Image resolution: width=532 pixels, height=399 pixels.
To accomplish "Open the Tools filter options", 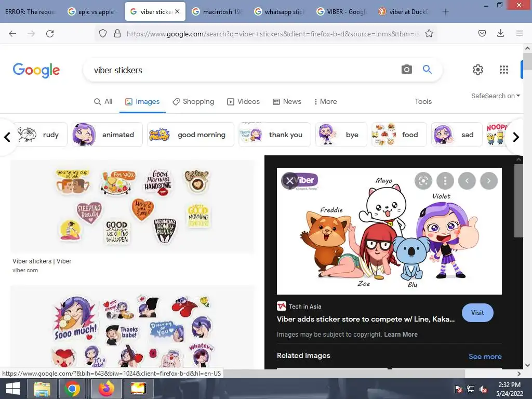I will 423,101.
